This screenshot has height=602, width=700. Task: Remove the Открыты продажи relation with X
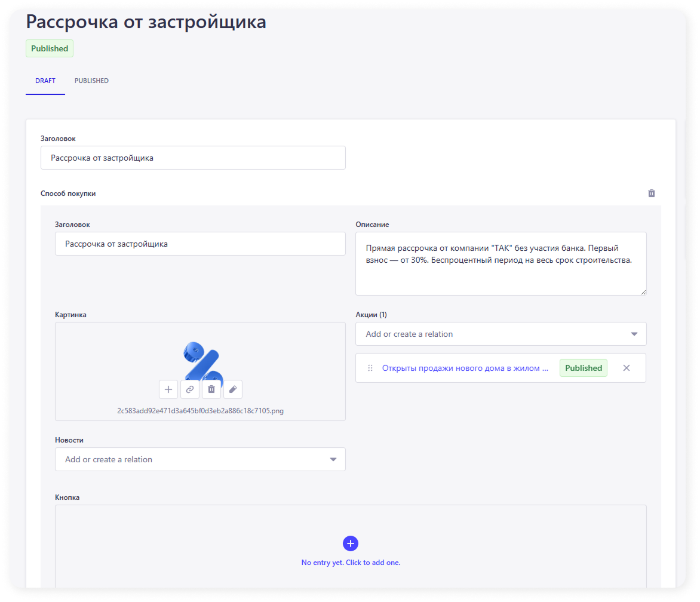click(x=627, y=368)
